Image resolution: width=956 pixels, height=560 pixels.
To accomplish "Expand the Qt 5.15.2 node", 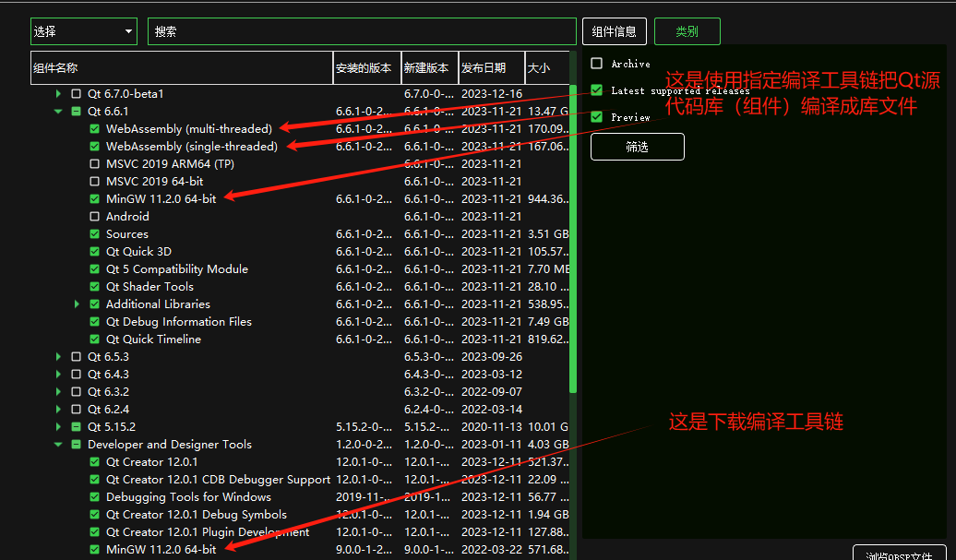I will click(58, 426).
